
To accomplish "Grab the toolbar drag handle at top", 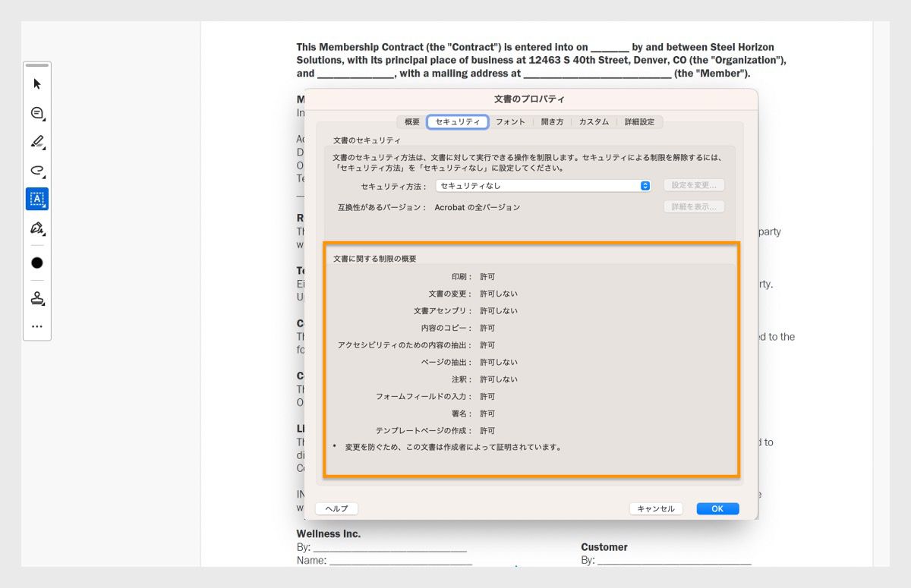I will pyautogui.click(x=36, y=67).
